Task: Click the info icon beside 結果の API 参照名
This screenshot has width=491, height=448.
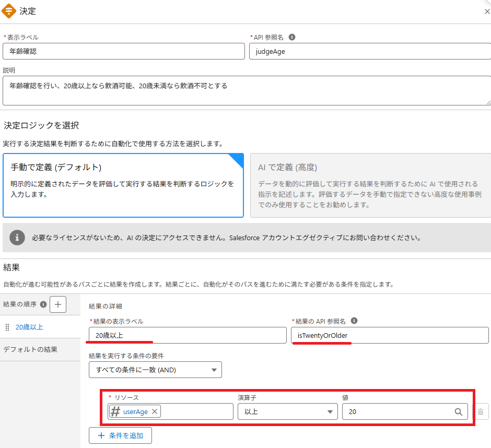Action: (x=354, y=321)
